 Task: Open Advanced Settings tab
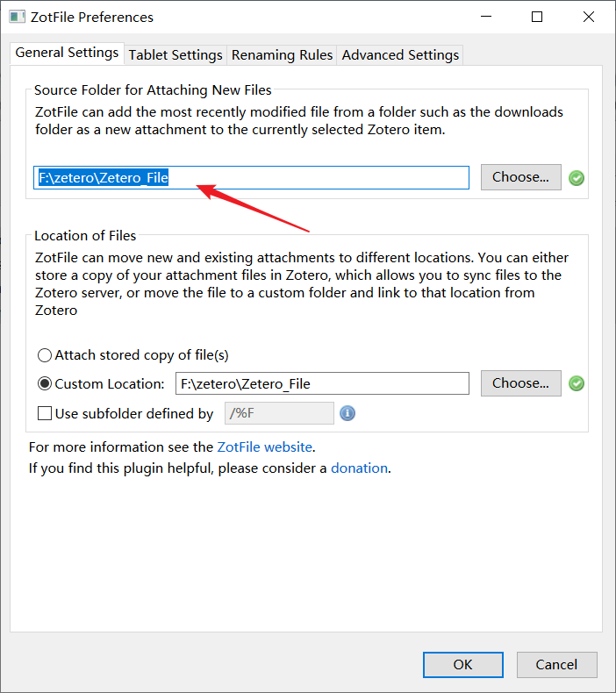(400, 55)
